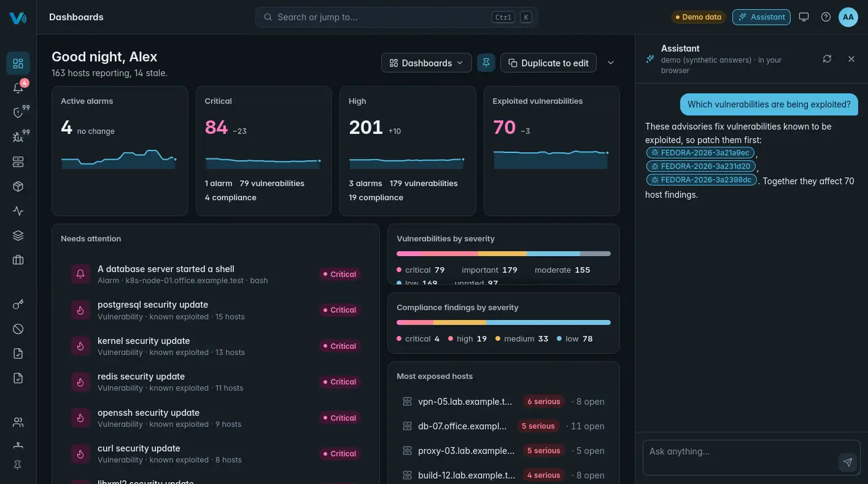Image resolution: width=868 pixels, height=484 pixels.
Task: Open the Dashboards grid icon in sidebar
Action: click(18, 63)
